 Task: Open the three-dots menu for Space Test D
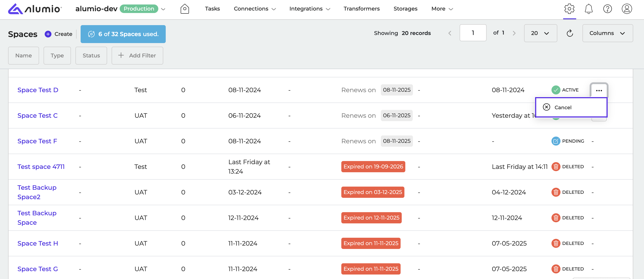pyautogui.click(x=599, y=90)
